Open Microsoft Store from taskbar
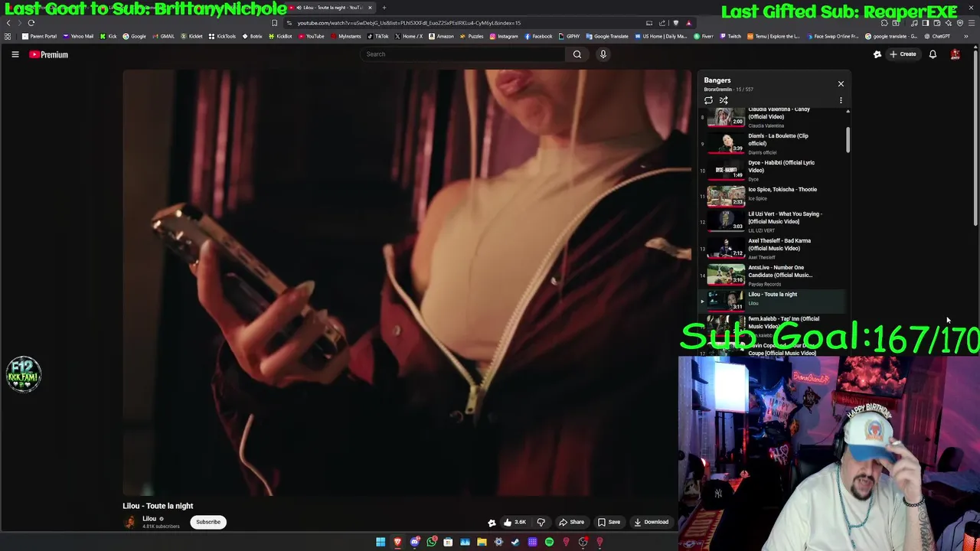The height and width of the screenshot is (551, 980). pyautogui.click(x=448, y=543)
